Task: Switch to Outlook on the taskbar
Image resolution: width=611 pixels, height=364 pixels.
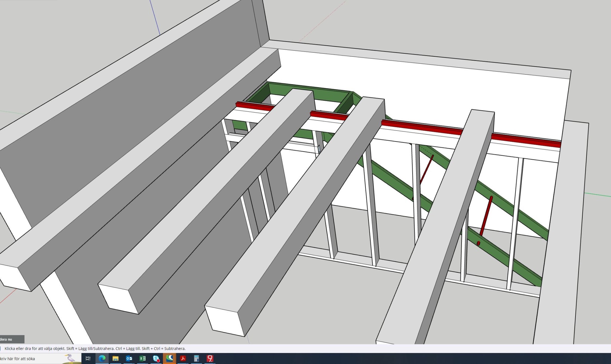Action: pyautogui.click(x=129, y=358)
